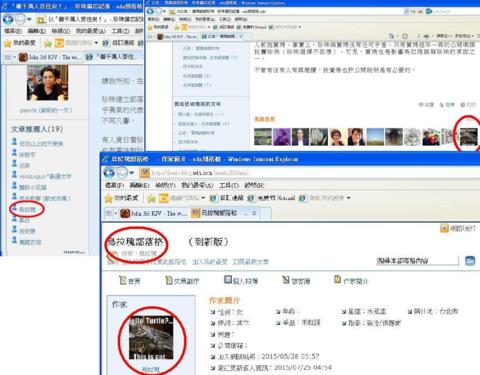This screenshot has width=480, height=375.
Task: Open the John 3:16 KJV tab in bottom window
Action: 153,213
